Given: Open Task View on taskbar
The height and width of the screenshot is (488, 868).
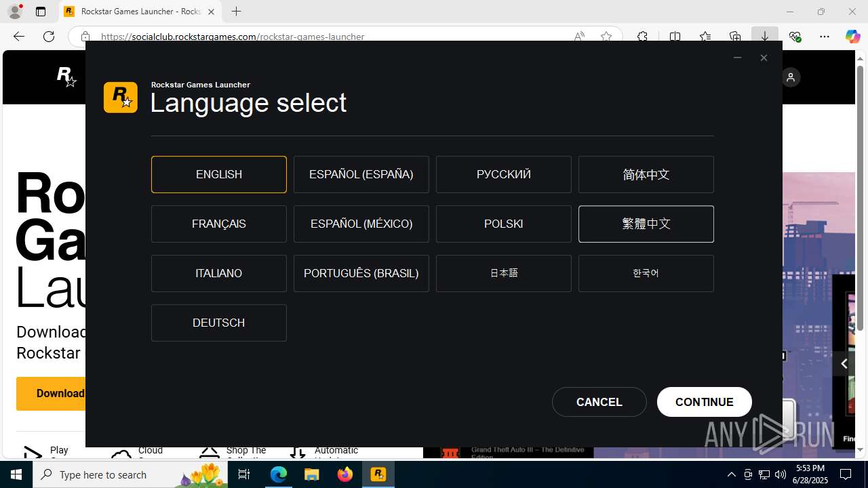Looking at the screenshot, I should click(244, 474).
